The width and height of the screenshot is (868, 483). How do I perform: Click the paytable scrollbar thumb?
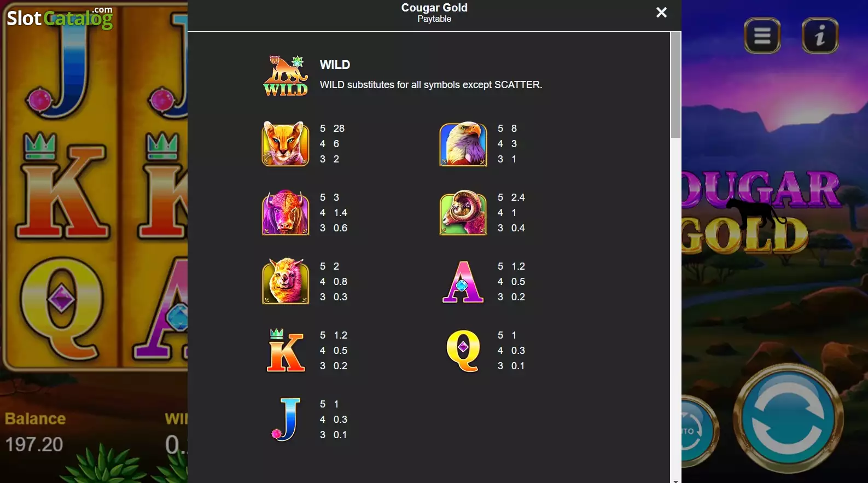(676, 85)
